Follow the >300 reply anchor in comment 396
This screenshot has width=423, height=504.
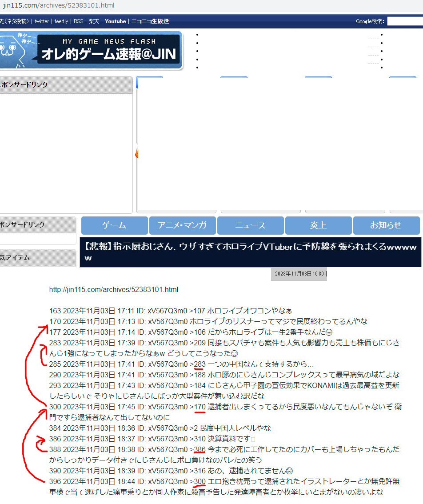pos(199,482)
